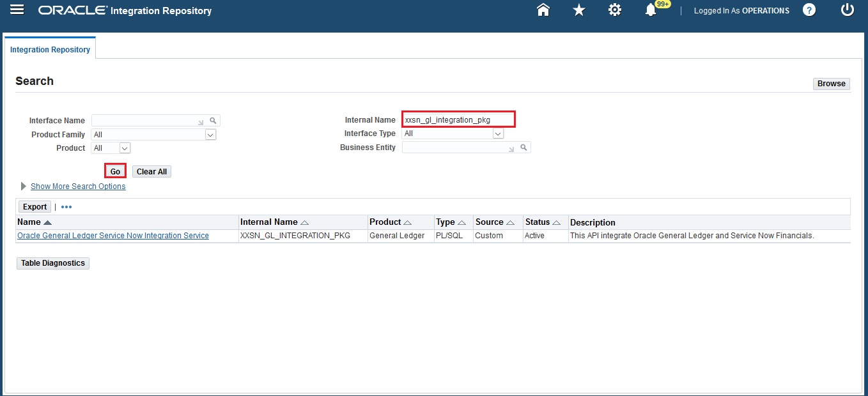This screenshot has height=396, width=868.
Task: Open the Settings gear icon
Action: (615, 10)
